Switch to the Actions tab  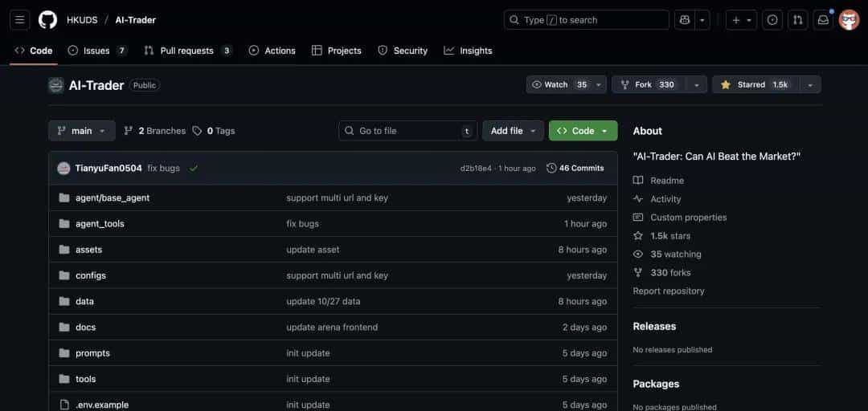[272, 51]
